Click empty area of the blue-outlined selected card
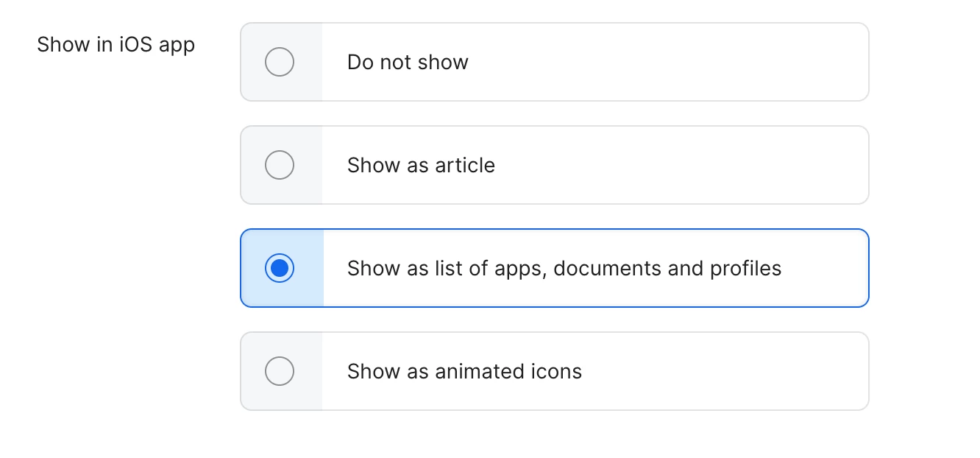This screenshot has width=980, height=458. [824, 268]
